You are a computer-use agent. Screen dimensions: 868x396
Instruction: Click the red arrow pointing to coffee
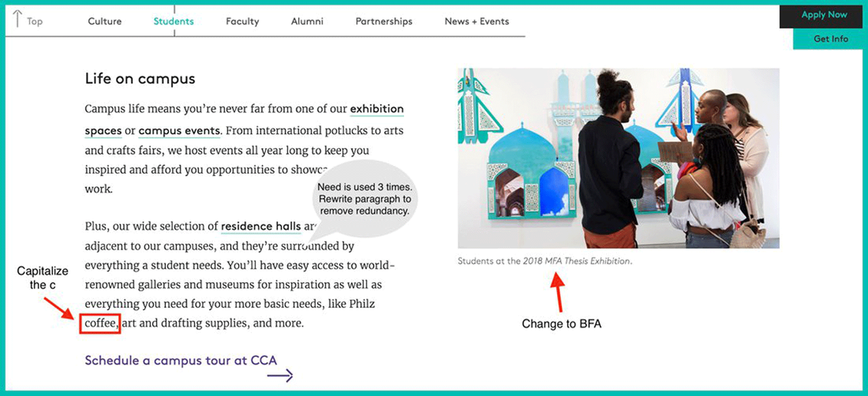[58, 308]
